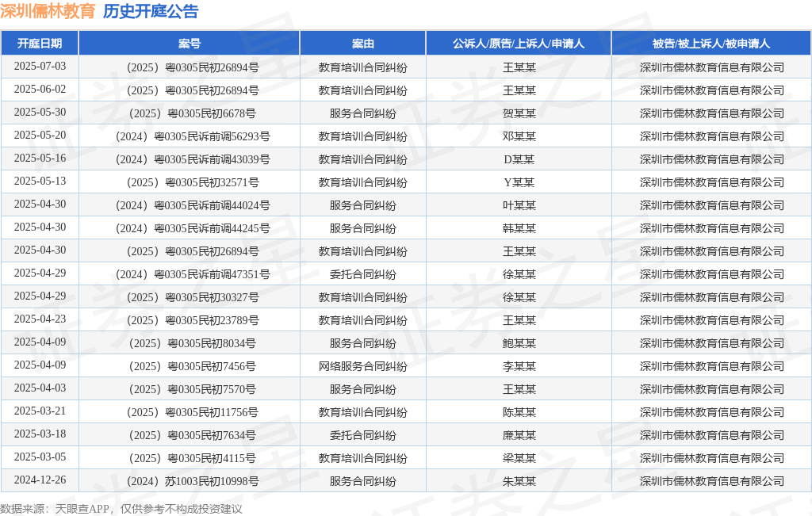This screenshot has height=516, width=812.
Task: Click plaintiff name 韩某某
Action: coord(519,228)
